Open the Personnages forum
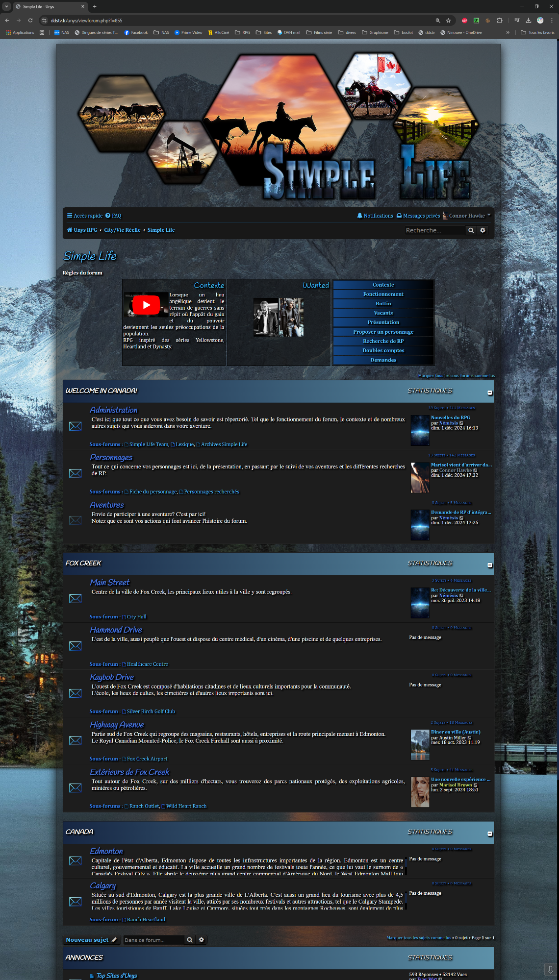The image size is (559, 980). point(111,457)
